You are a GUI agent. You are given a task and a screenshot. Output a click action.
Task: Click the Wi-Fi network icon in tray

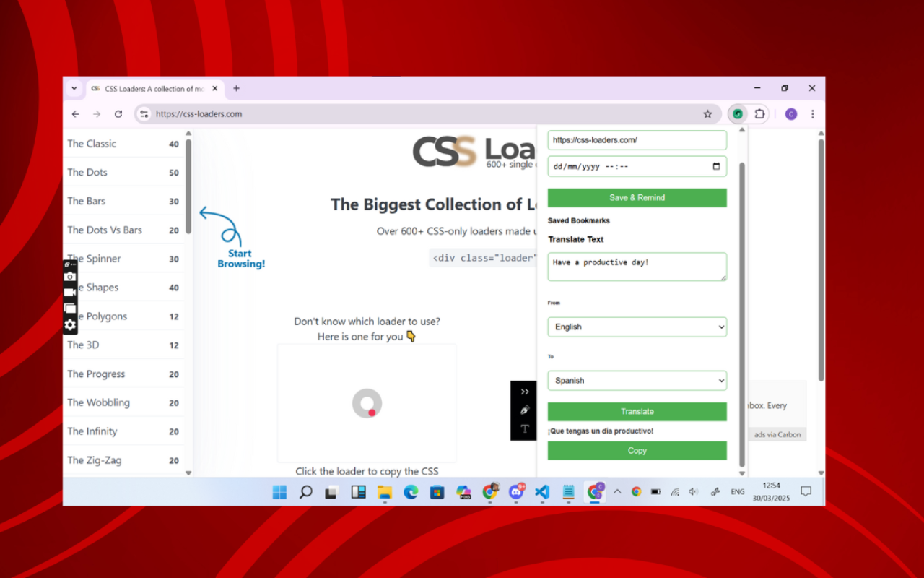coord(675,491)
